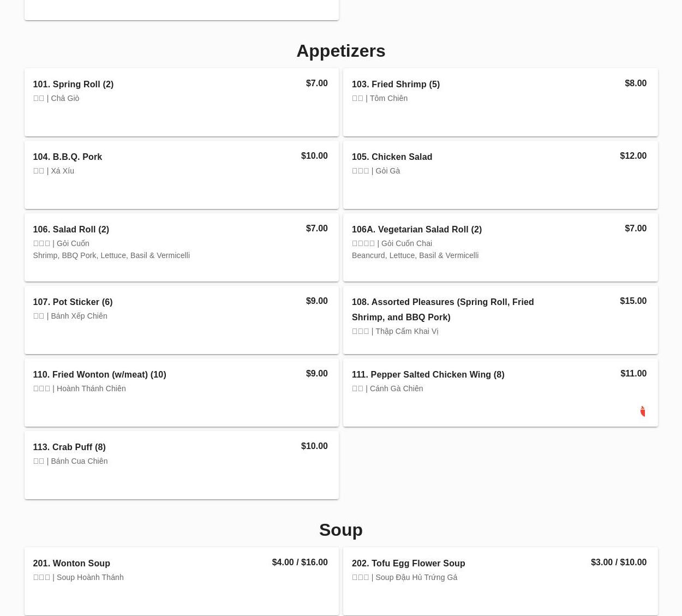Click Wonton Soup's $4.00 / $16.00 price

(300, 562)
